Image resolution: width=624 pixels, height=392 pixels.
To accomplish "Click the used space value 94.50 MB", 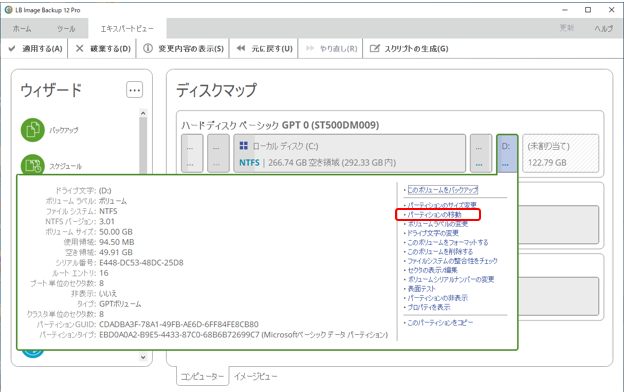I will 117,242.
